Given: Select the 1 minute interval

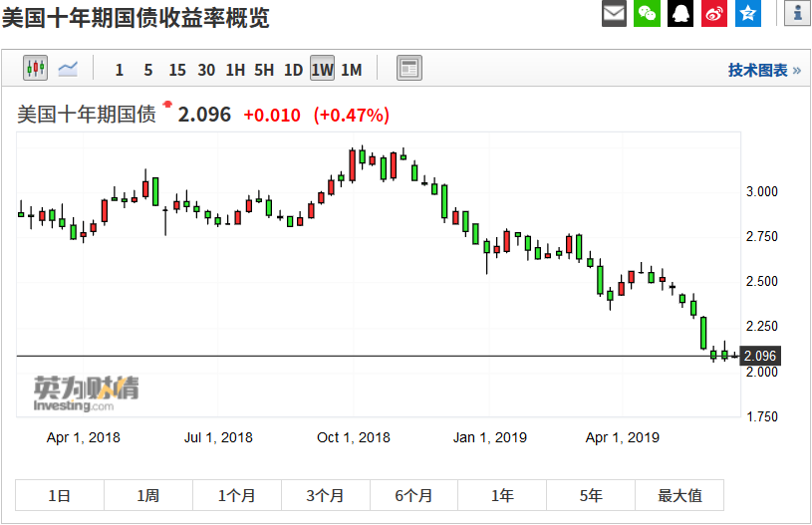Looking at the screenshot, I should [x=120, y=70].
